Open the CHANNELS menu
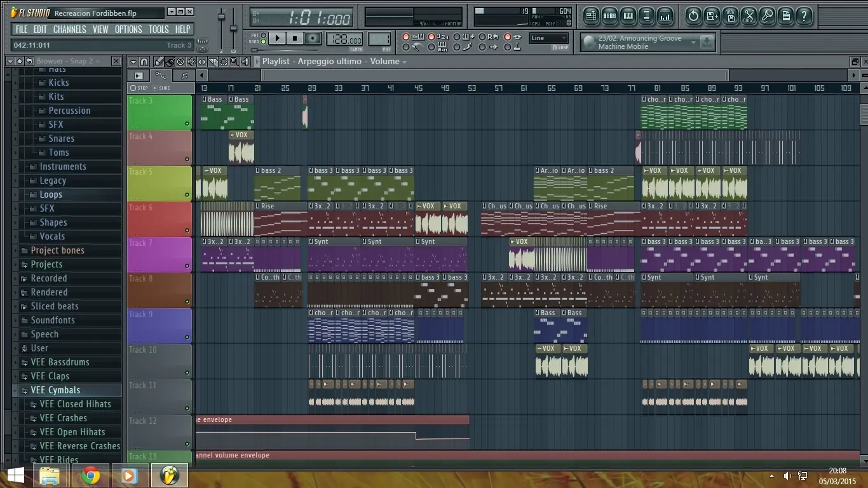Viewport: 868px width, 488px height. pyautogui.click(x=69, y=29)
